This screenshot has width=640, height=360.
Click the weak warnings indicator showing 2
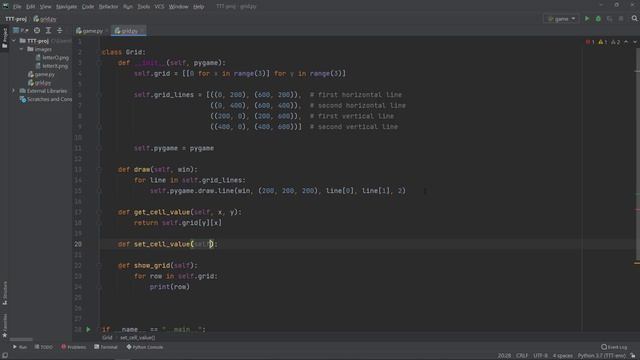click(616, 42)
